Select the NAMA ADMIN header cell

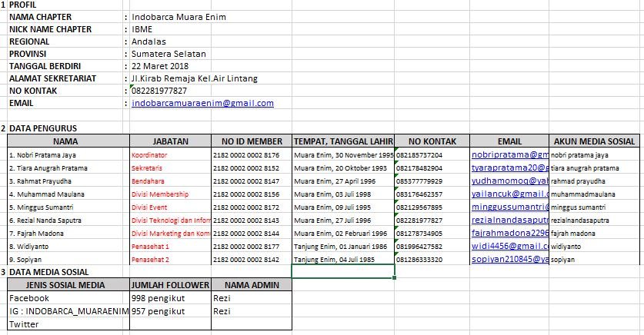click(x=252, y=285)
